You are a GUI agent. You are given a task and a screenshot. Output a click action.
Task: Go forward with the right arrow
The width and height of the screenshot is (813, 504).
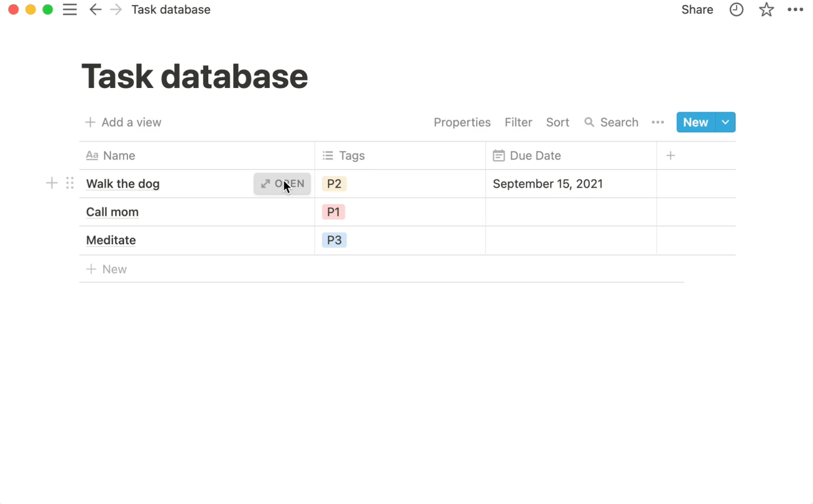point(116,10)
